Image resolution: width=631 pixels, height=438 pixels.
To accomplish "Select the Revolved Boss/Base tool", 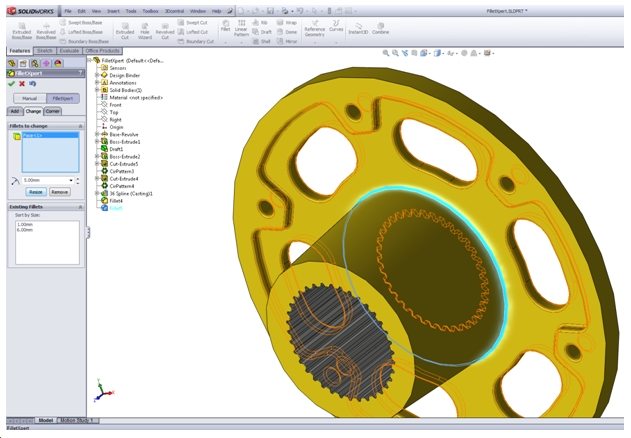I will pos(47,30).
